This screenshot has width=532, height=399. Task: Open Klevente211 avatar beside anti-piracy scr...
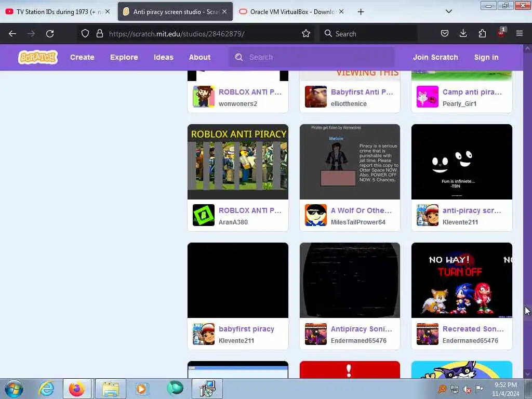tap(428, 215)
